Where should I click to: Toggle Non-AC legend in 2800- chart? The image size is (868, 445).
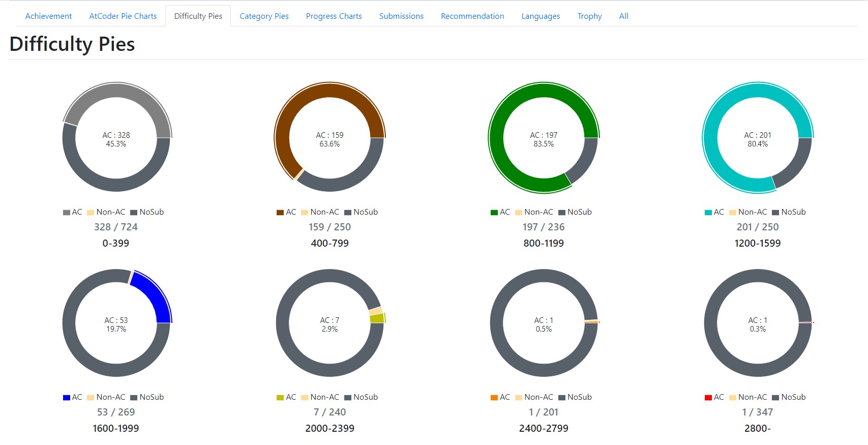tap(748, 397)
